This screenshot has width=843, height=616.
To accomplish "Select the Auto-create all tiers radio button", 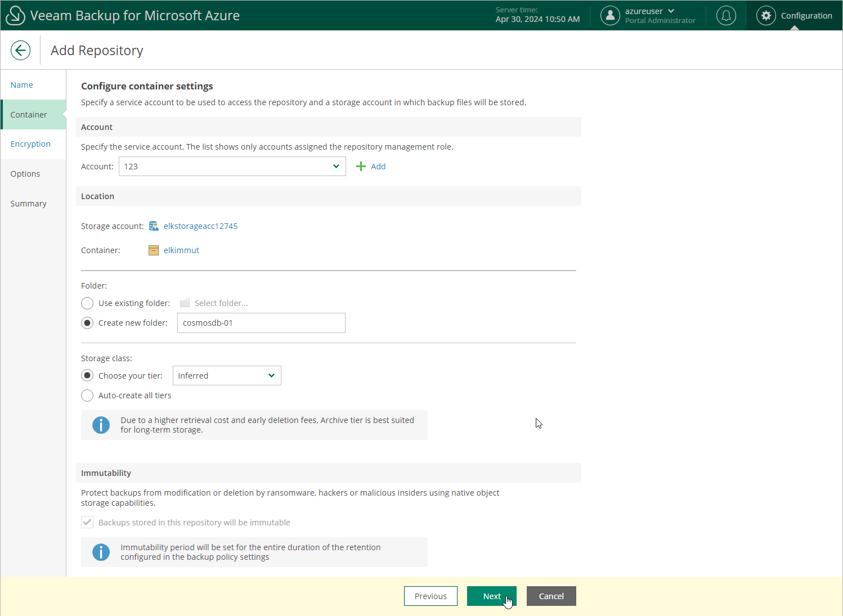I will (x=87, y=395).
